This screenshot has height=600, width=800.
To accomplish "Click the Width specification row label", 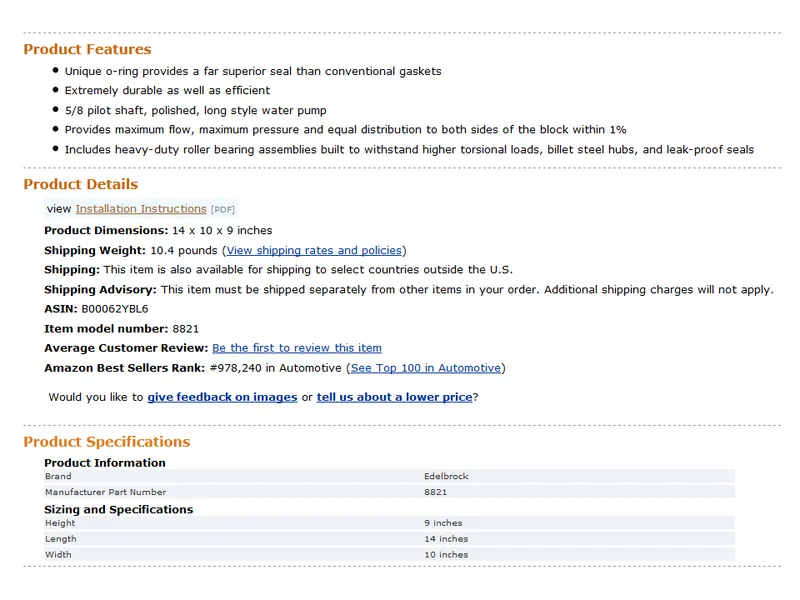I will point(59,554).
